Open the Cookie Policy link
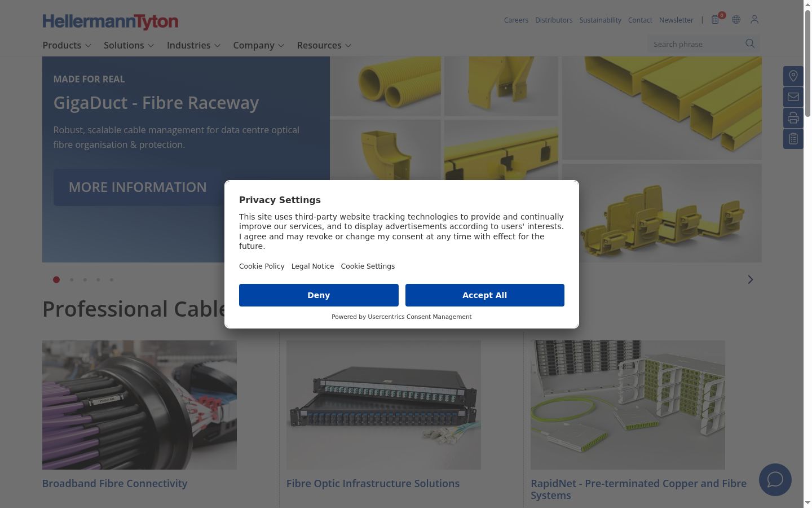Viewport: 812px width, 508px height. click(x=262, y=266)
